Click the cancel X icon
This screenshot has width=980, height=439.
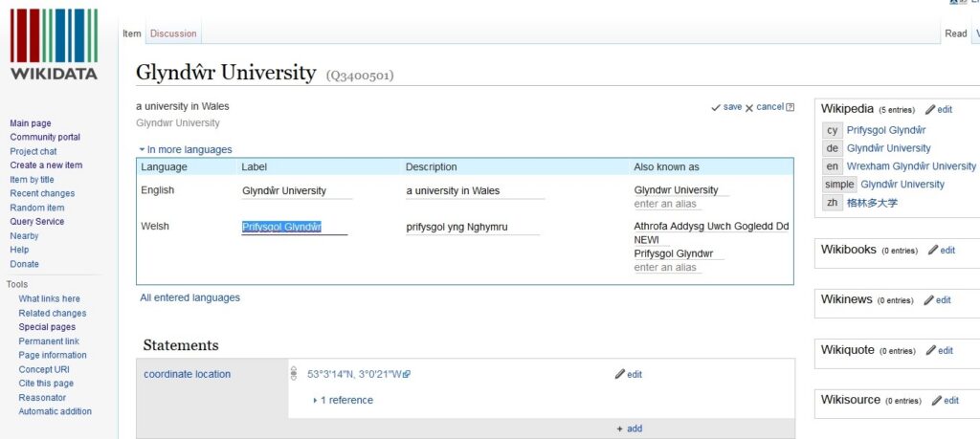coord(749,107)
